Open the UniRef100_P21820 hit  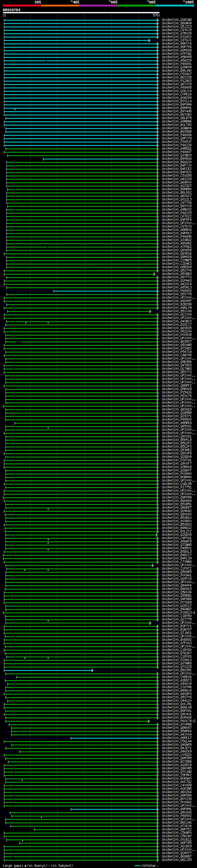177,37
